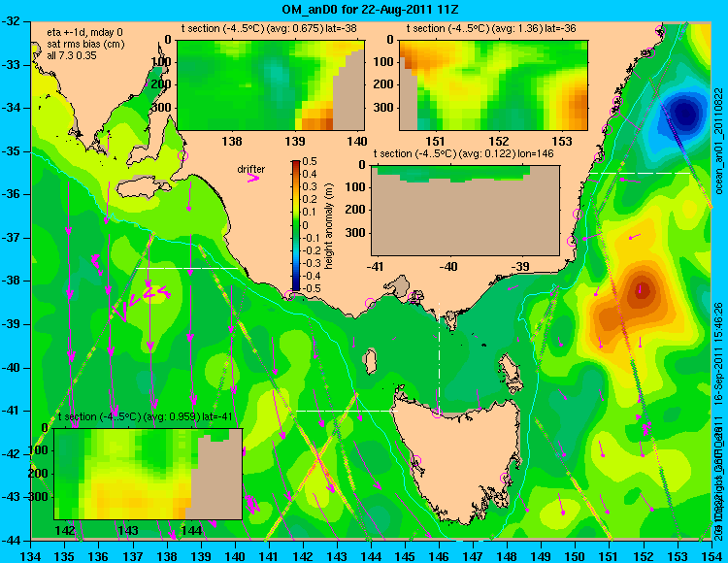The width and height of the screenshot is (728, 563).
Task: Open the temperature section inset for lat=-41
Action: (x=149, y=474)
